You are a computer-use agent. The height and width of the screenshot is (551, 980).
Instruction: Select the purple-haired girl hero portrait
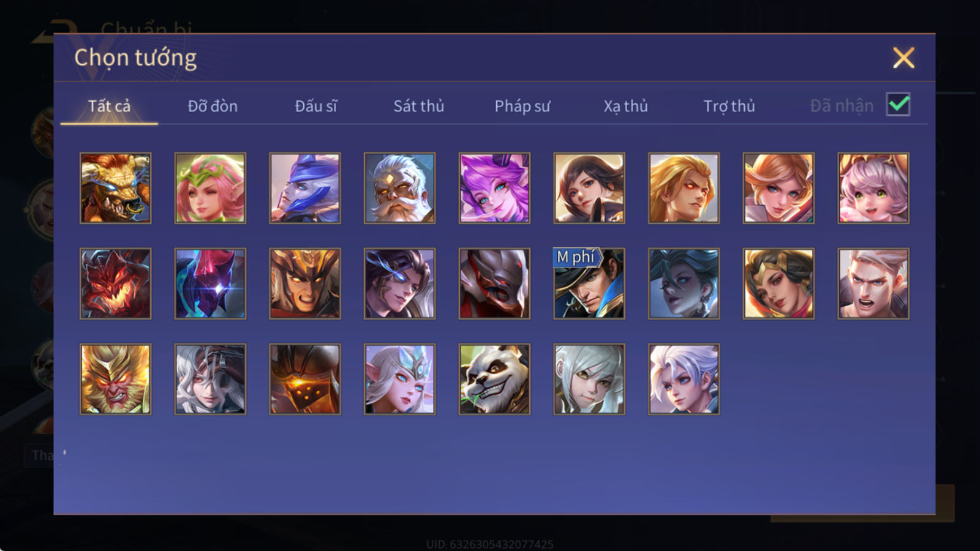tap(494, 188)
